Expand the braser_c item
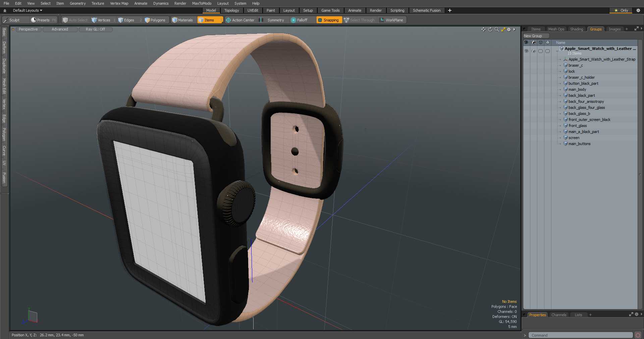 [x=560, y=66]
